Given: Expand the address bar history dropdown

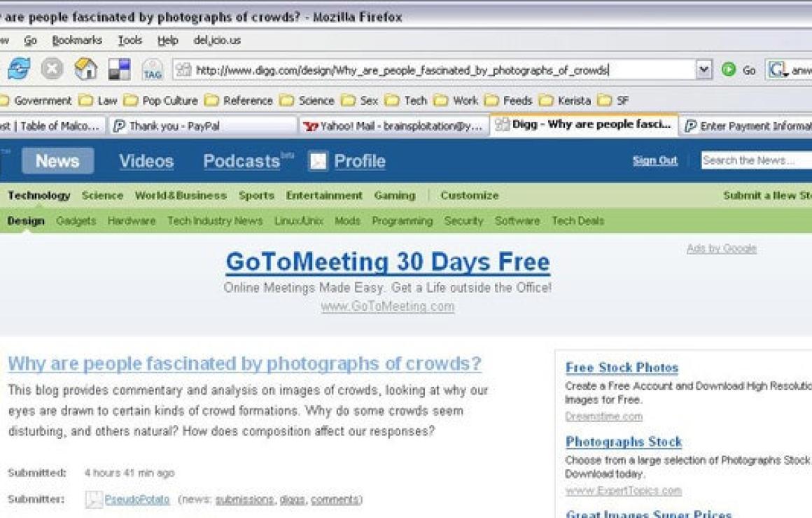Looking at the screenshot, I should pos(703,69).
